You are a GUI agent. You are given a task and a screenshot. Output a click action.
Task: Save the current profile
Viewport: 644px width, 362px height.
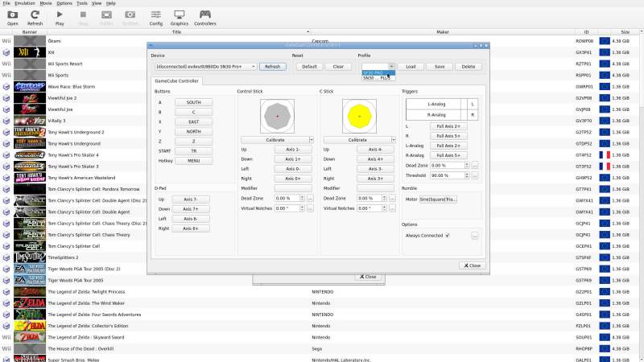coord(440,67)
